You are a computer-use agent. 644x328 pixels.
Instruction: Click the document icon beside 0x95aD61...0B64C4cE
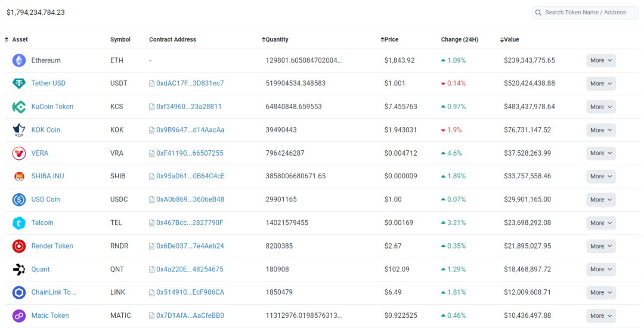tap(151, 177)
